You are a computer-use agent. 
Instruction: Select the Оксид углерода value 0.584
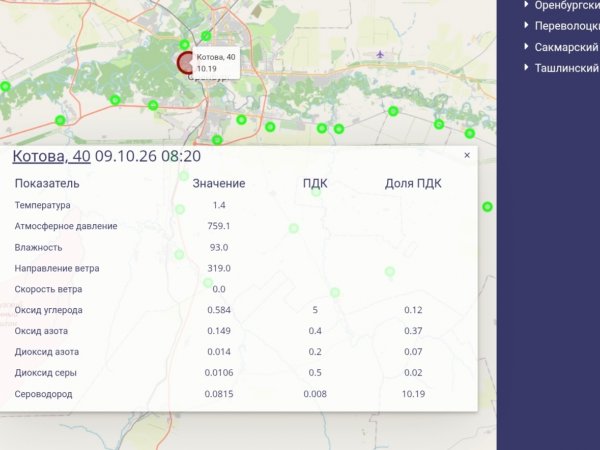click(219, 310)
